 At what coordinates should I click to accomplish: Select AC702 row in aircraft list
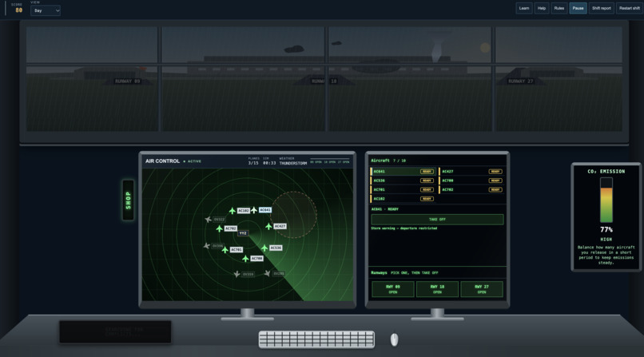click(x=471, y=189)
